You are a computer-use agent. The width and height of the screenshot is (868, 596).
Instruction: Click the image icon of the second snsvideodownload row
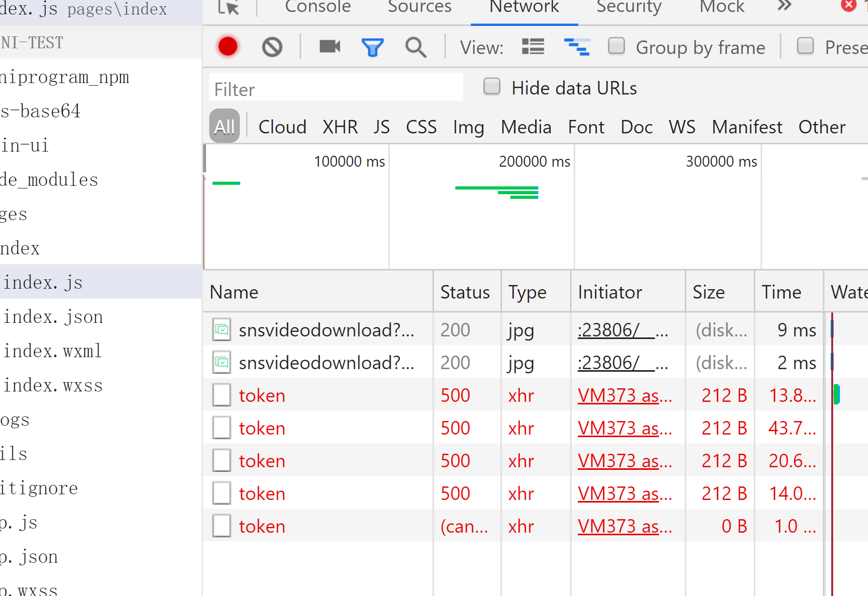coord(222,362)
